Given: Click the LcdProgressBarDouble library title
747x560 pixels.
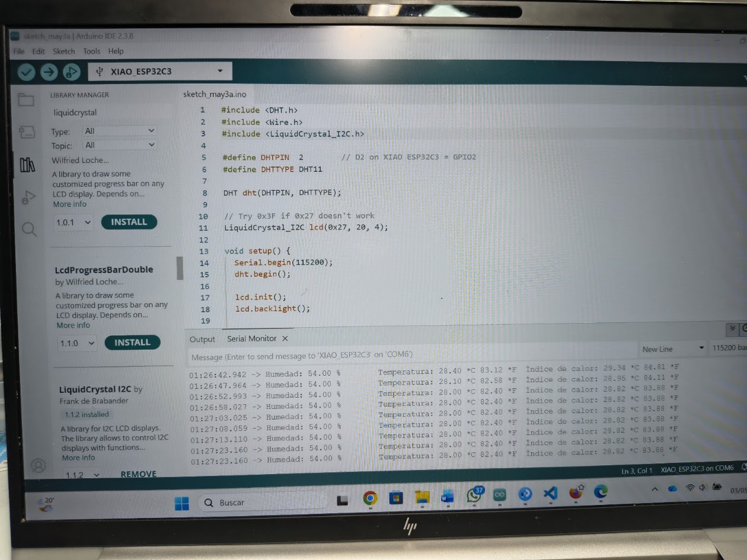Looking at the screenshot, I should [104, 270].
